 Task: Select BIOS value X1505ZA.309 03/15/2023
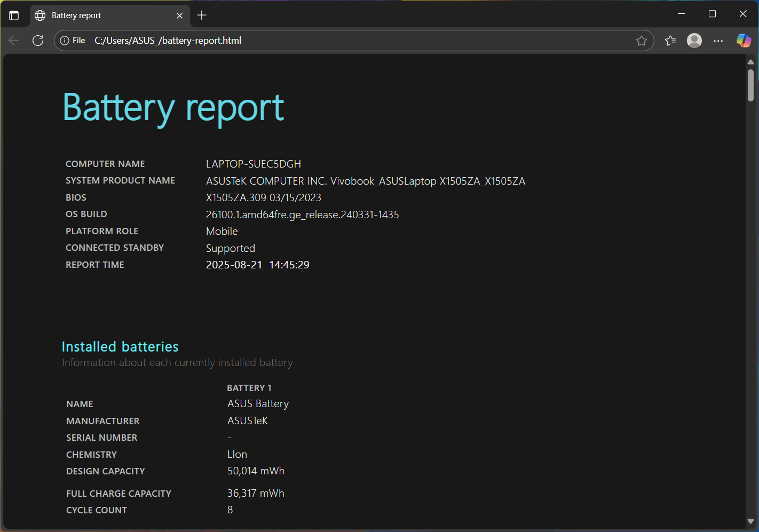click(264, 197)
